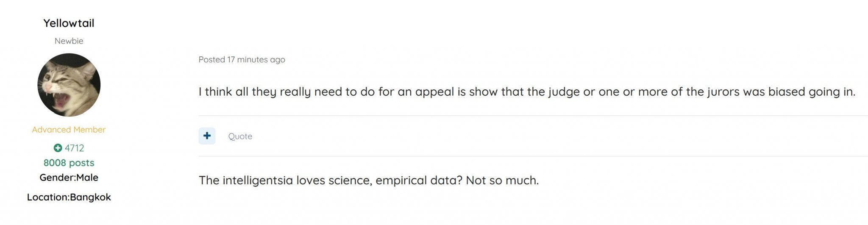Click 'Not so much.' in the signature
Viewport: 868px width, 225px height.
[x=502, y=181]
